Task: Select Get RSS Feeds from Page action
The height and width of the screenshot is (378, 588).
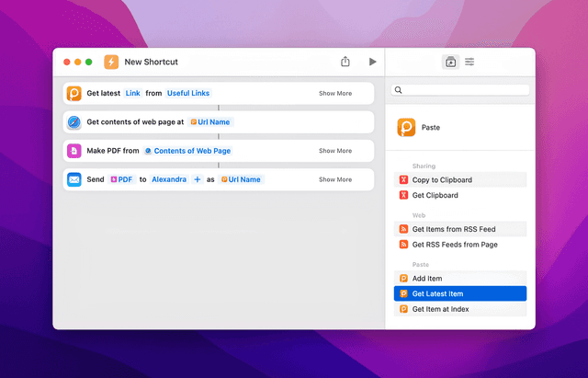Action: click(x=460, y=245)
